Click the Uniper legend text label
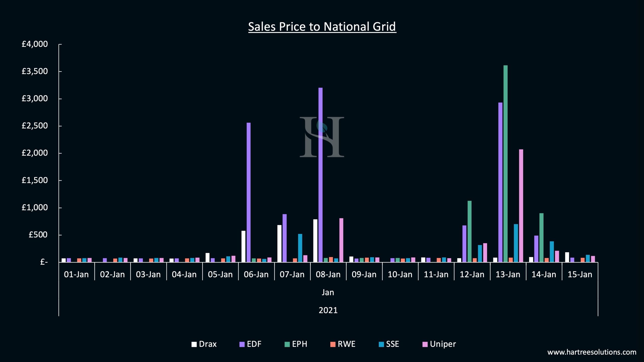644x362 pixels. coord(443,344)
